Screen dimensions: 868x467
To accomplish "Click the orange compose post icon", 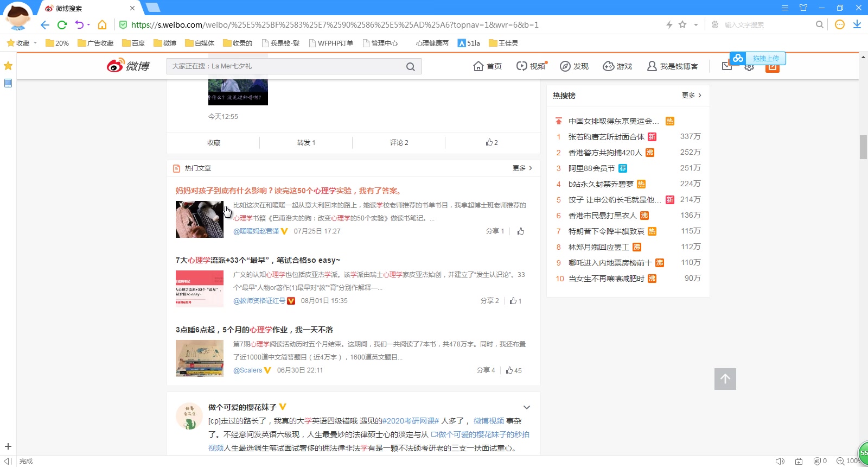I will click(x=773, y=67).
